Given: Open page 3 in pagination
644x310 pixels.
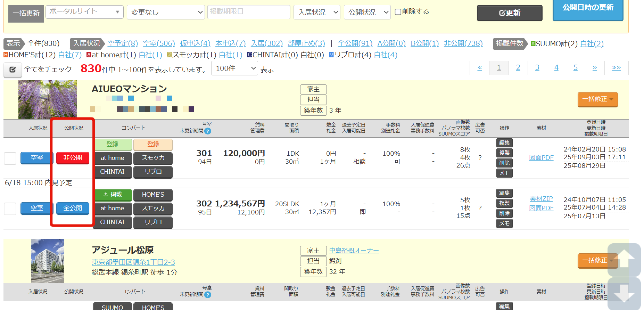Looking at the screenshot, I should coord(537,68).
